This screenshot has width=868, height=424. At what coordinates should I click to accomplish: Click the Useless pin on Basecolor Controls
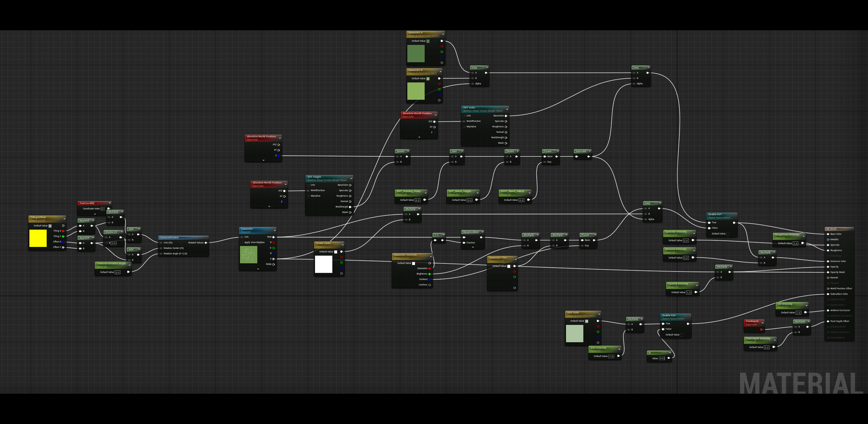430,285
